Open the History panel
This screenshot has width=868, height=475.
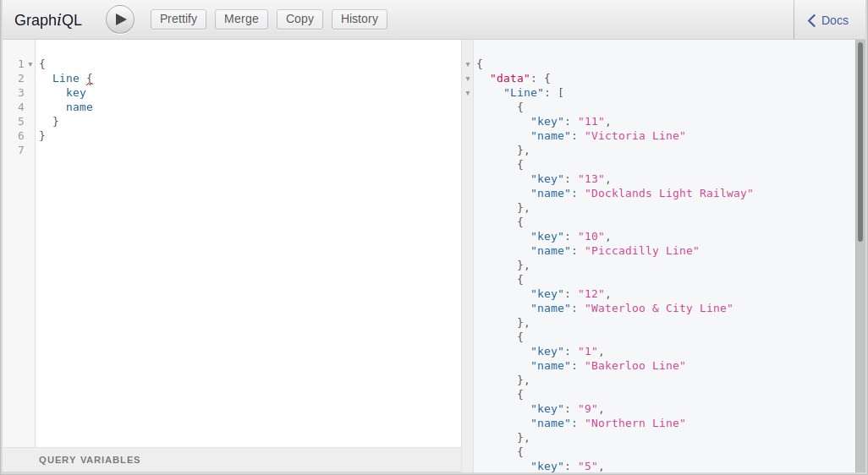360,19
